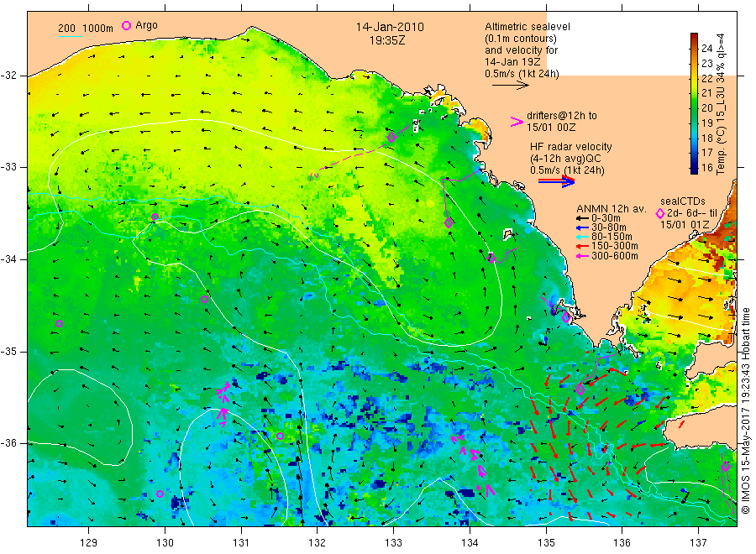The image size is (756, 554).
Task: Click the time label 19:35Z
Action: pos(387,40)
